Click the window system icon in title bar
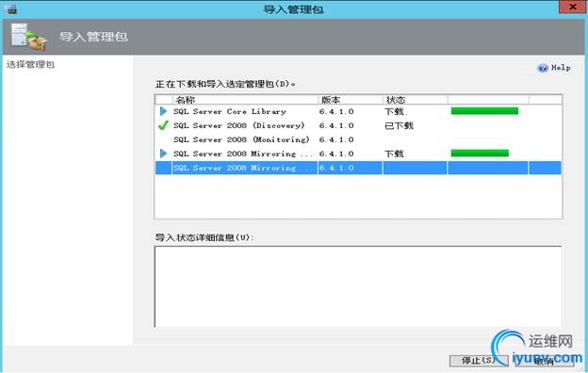This screenshot has height=373, width=588. [x=11, y=9]
